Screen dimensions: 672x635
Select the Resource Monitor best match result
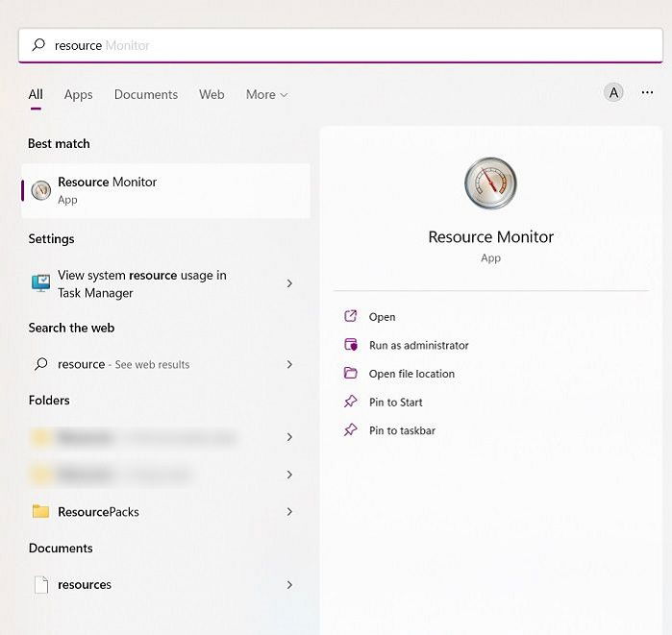coord(166,190)
